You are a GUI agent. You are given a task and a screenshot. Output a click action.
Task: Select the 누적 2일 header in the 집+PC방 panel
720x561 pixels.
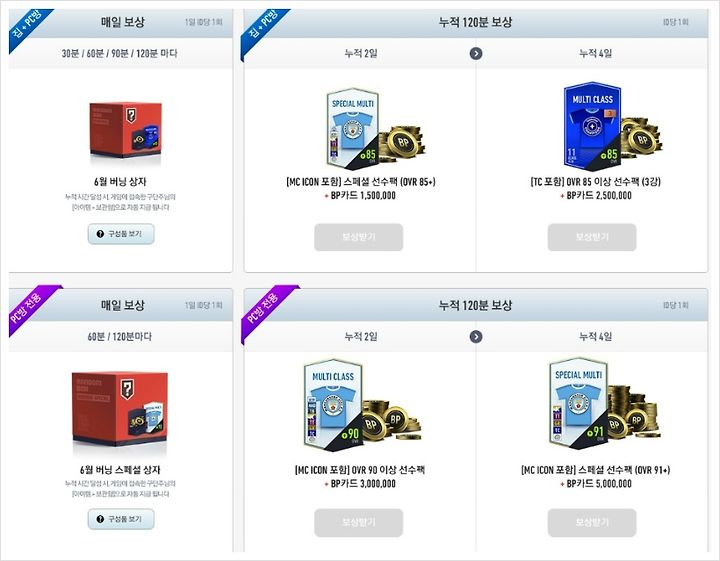coord(361,54)
